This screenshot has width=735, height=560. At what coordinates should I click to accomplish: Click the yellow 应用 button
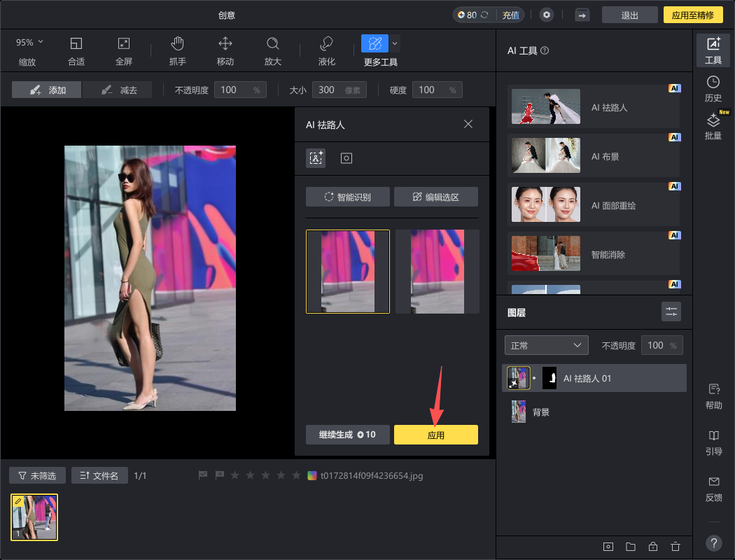coord(435,435)
